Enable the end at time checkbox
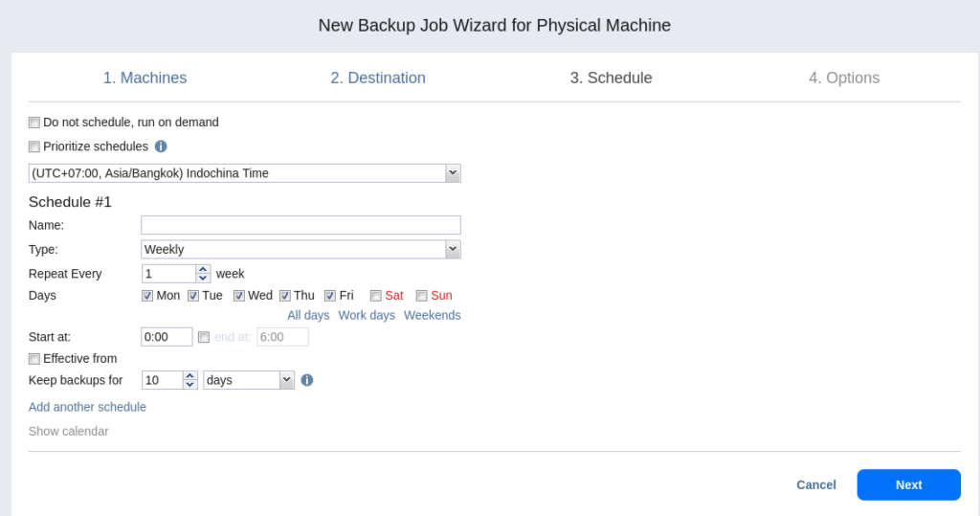Screen dimensions: 980x516 click(x=203, y=337)
